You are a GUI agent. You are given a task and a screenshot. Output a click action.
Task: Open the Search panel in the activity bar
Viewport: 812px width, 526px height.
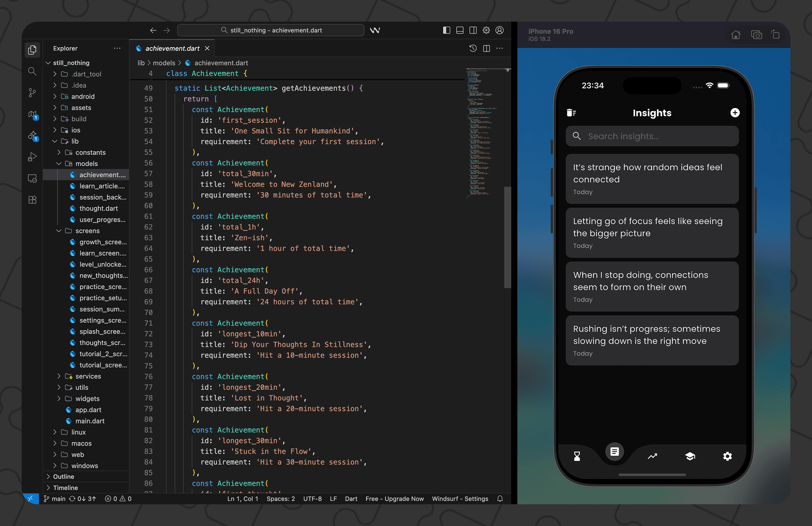(x=32, y=71)
